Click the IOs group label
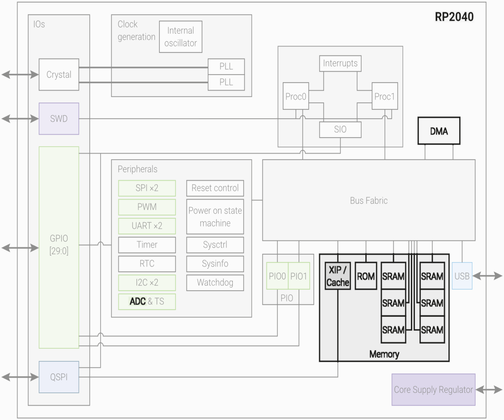Viewport: 504px width, 420px height. click(x=39, y=24)
